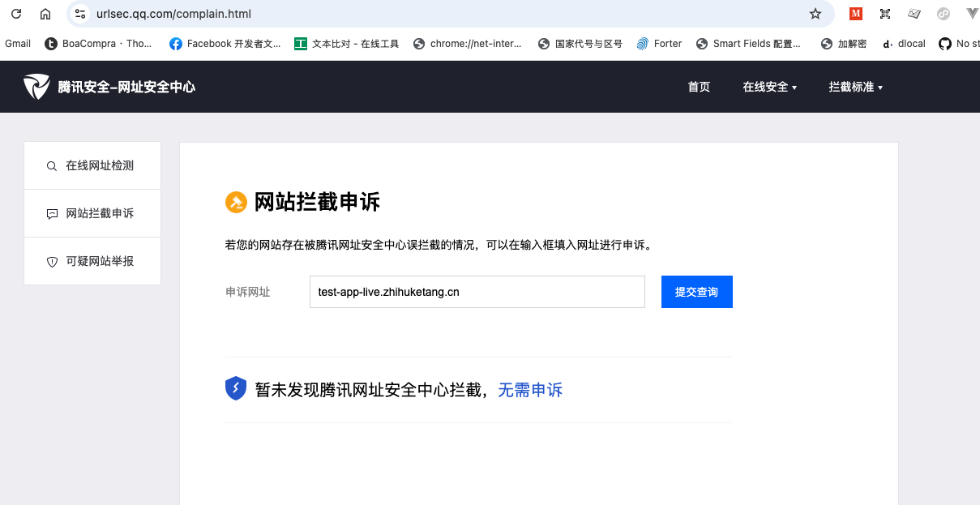The height and width of the screenshot is (505, 980).
Task: Click the 申诉网址 field label
Action: (x=248, y=292)
